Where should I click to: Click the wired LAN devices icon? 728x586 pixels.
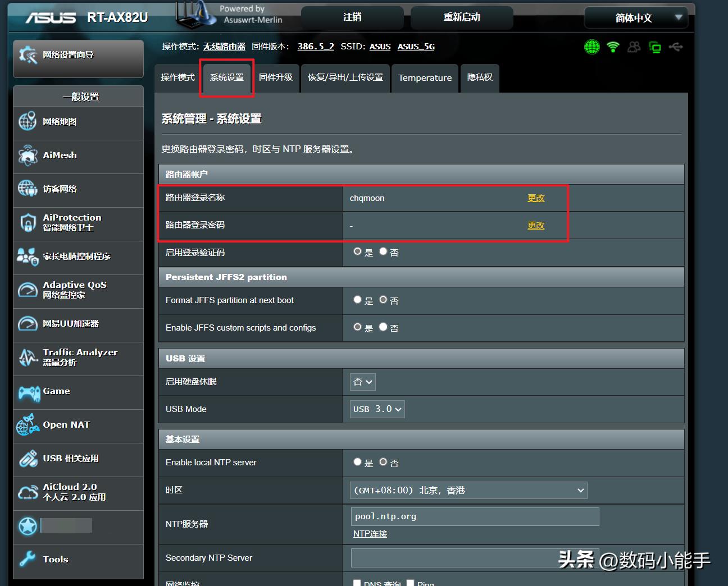[x=655, y=47]
